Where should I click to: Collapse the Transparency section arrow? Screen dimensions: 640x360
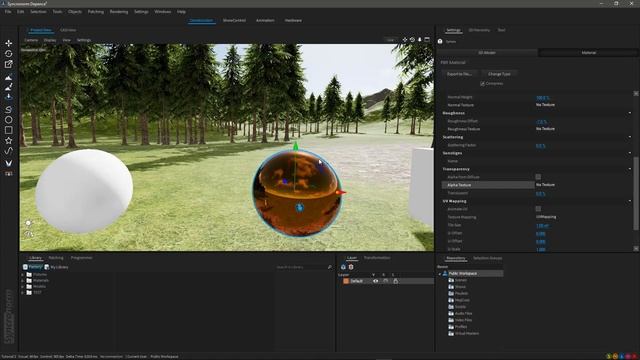pos(629,169)
